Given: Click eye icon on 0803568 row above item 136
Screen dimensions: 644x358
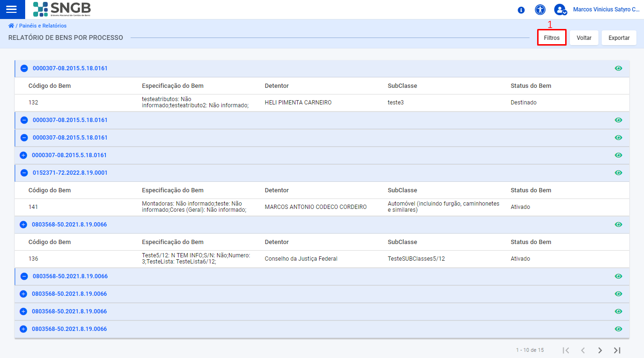Looking at the screenshot, I should (x=618, y=225).
